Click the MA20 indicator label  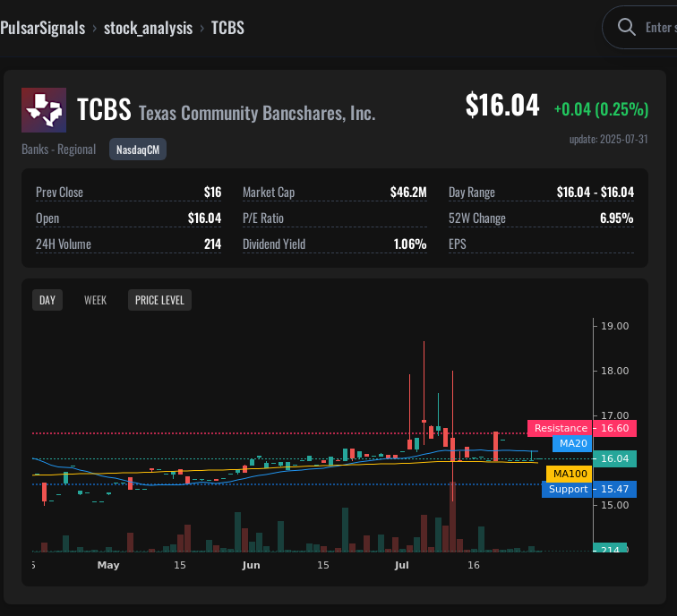(x=573, y=443)
